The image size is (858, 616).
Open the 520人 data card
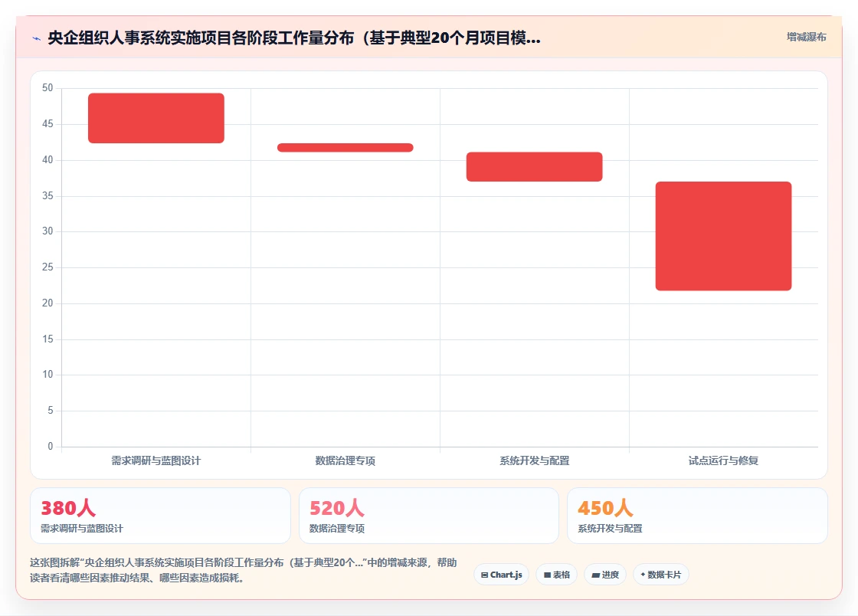[x=428, y=516]
